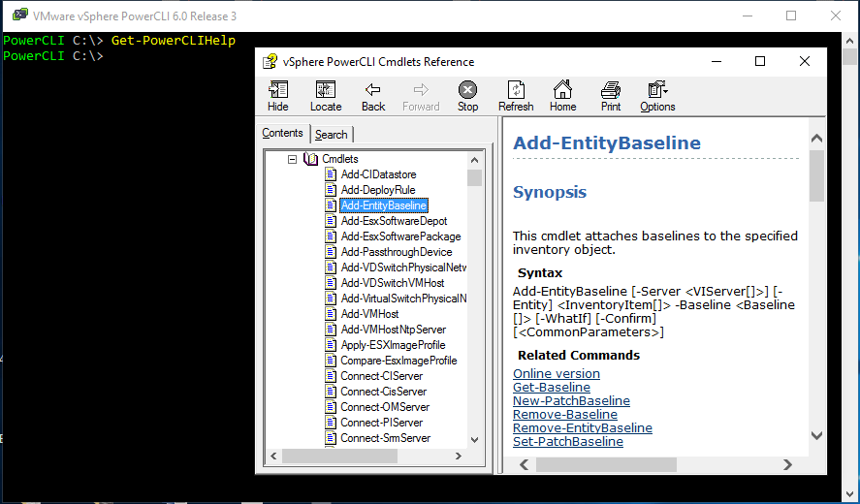Image resolution: width=860 pixels, height=504 pixels.
Task: Select Compare-EsxImageProfile topic
Action: (398, 361)
